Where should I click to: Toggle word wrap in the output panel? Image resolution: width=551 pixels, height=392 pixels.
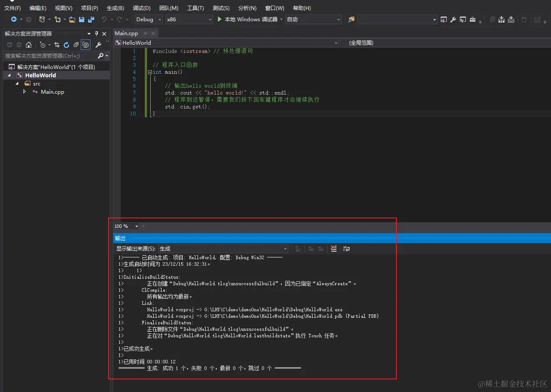[346, 249]
